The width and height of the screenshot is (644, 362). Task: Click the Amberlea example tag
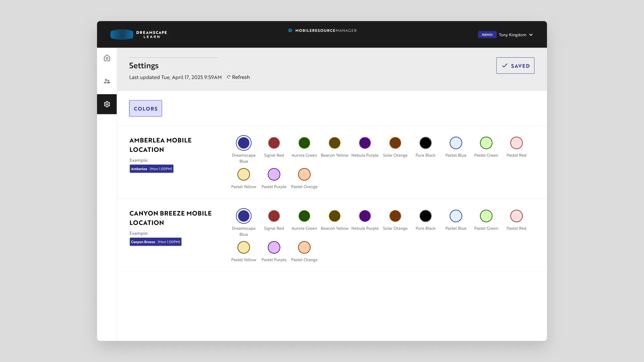[152, 169]
